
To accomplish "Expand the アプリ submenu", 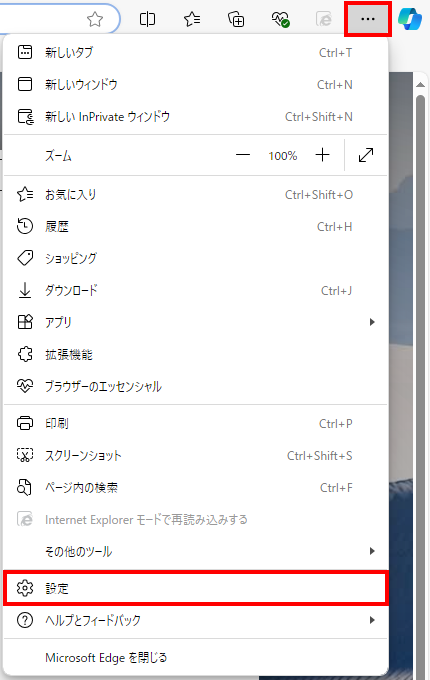I will click(195, 322).
